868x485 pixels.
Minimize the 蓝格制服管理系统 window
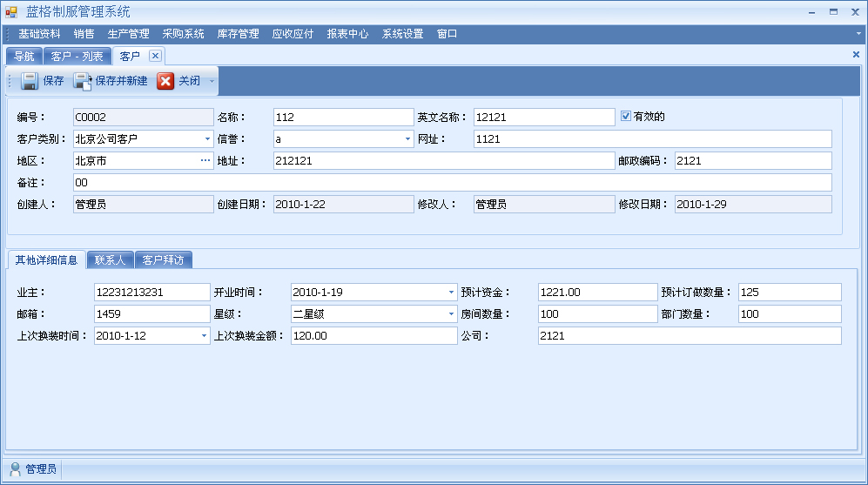[811, 11]
